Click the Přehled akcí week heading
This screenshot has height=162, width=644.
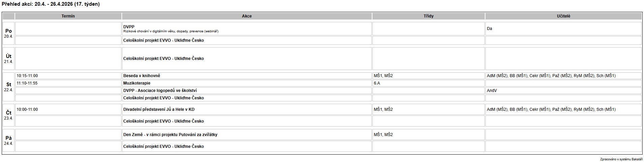[51, 4]
